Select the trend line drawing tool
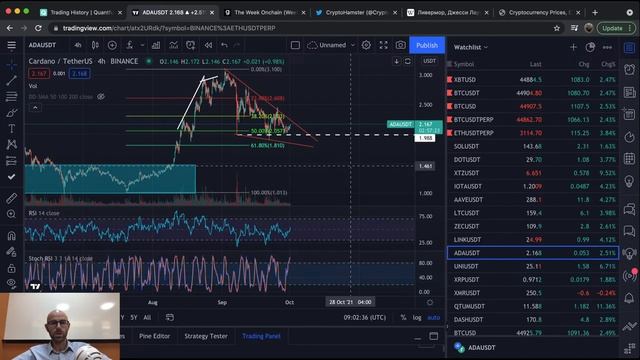Image resolution: width=640 pixels, height=360 pixels. 11,80
